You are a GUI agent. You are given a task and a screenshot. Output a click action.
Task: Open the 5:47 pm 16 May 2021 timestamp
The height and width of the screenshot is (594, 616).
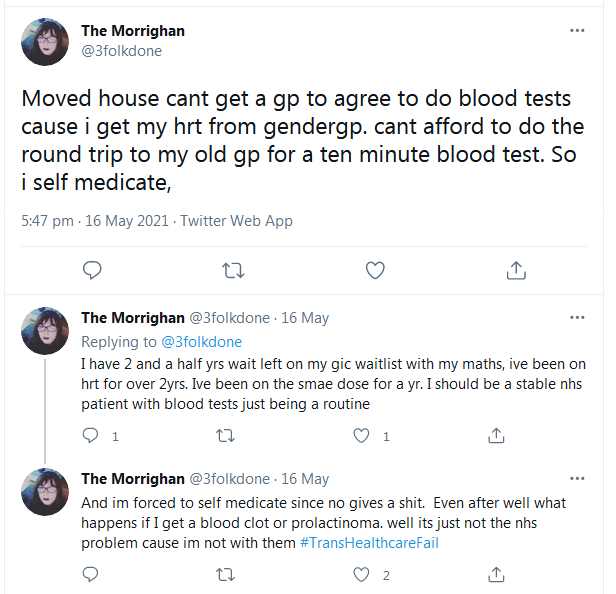click(x=95, y=221)
